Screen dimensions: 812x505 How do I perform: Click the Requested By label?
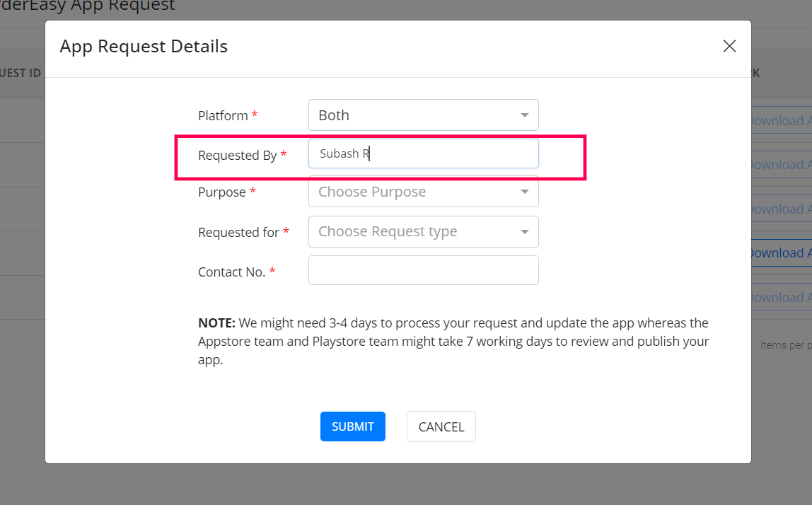[237, 155]
